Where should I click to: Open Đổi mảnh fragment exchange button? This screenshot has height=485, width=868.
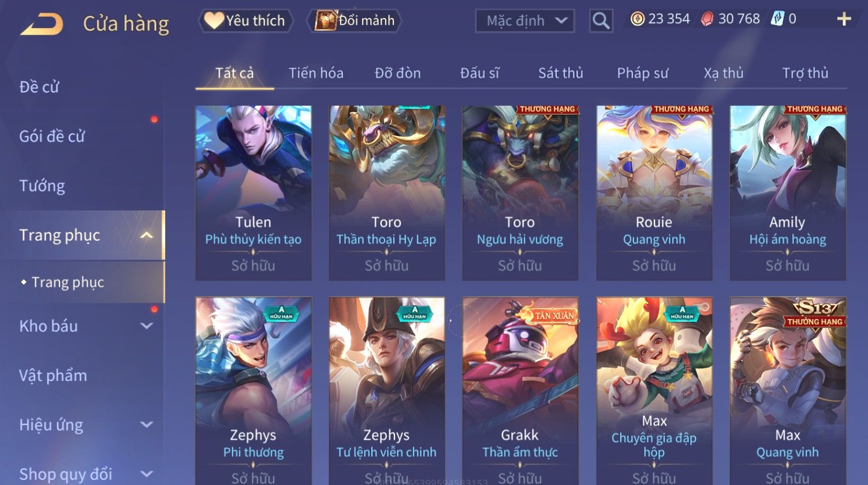355,21
